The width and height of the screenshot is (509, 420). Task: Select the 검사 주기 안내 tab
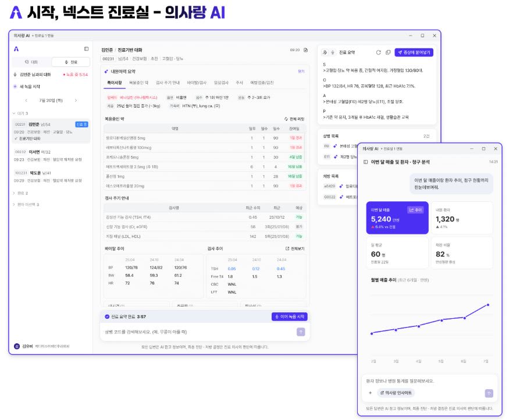tap(168, 83)
